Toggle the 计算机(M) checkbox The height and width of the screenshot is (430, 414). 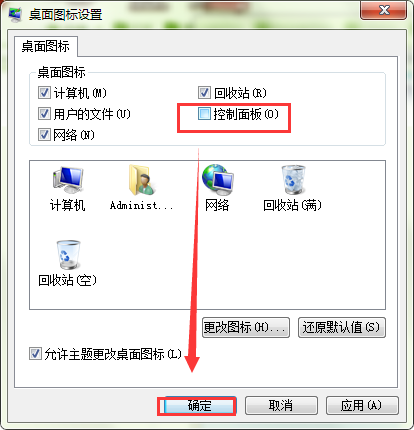click(x=44, y=93)
